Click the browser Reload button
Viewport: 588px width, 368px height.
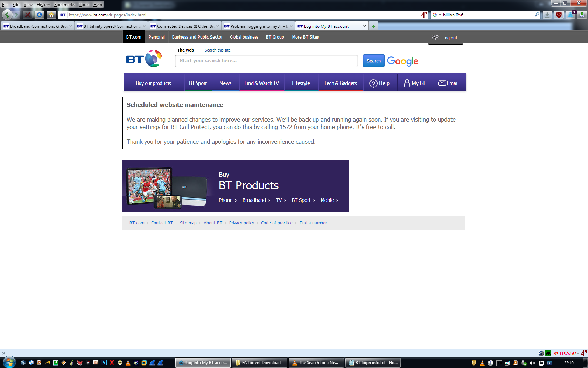tap(40, 15)
